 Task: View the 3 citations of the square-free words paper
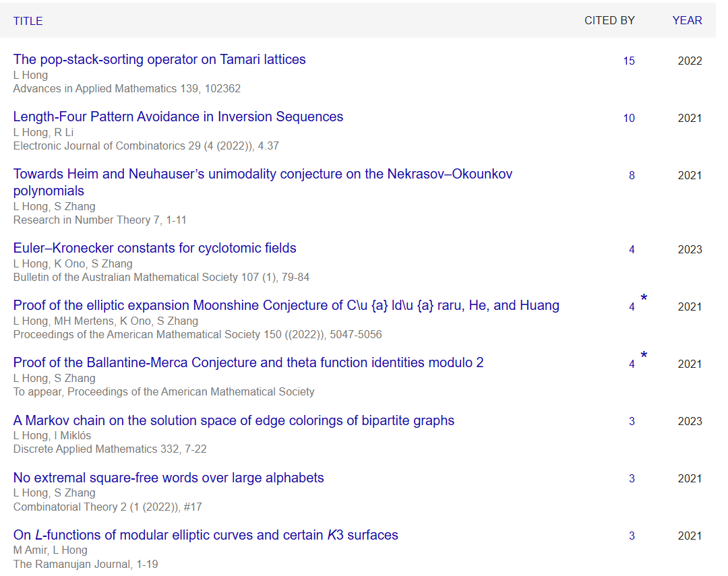point(632,478)
